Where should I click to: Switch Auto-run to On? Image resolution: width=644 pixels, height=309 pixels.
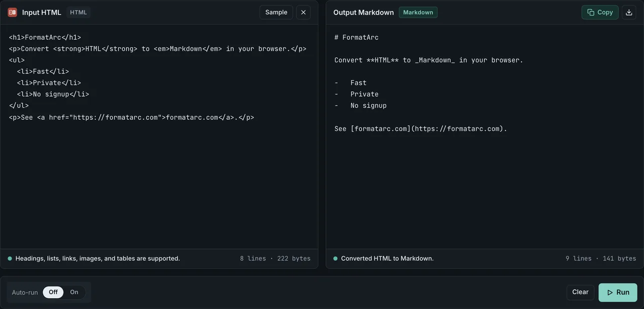point(74,292)
